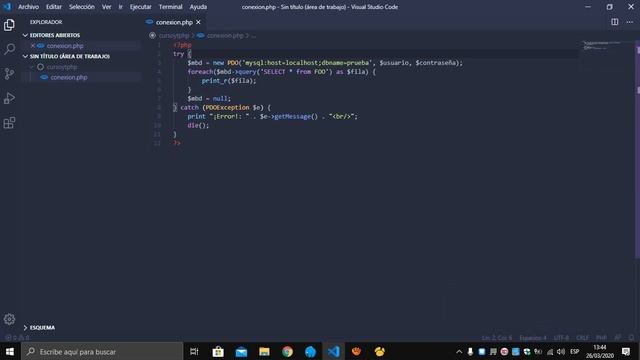640x360 pixels.
Task: Collapse the Sin Título (Área de Trabajo) section
Action: point(25,56)
